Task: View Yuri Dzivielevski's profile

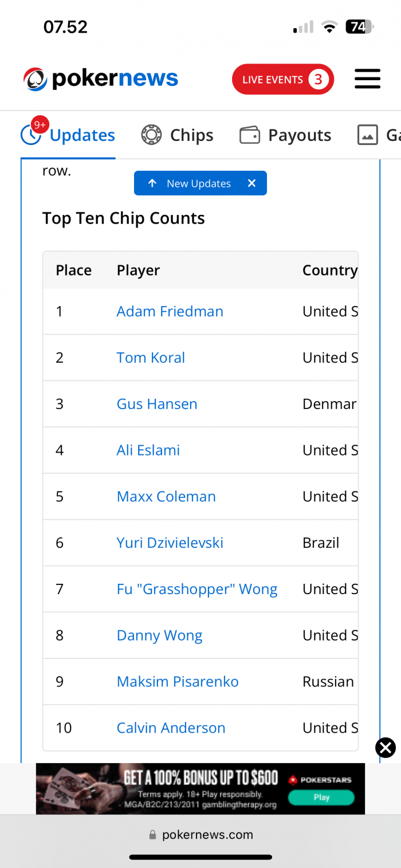Action: coord(170,543)
